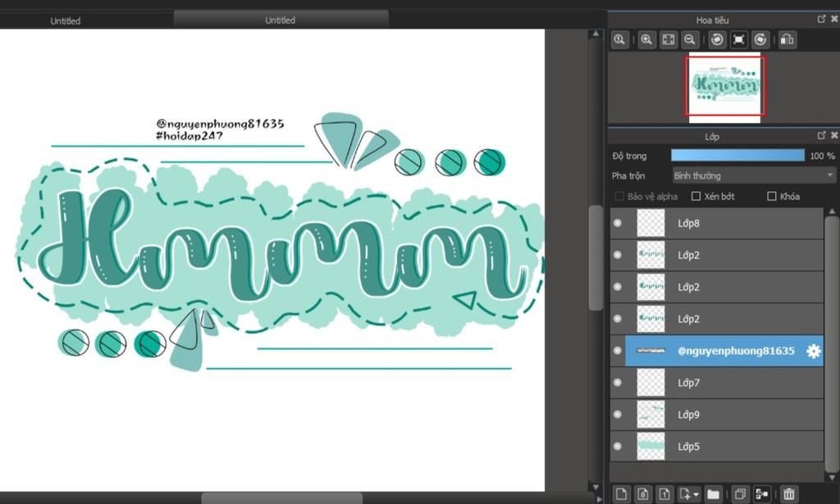The width and height of the screenshot is (840, 504).
Task: Reset navigator zoom to 100%
Action: (620, 39)
